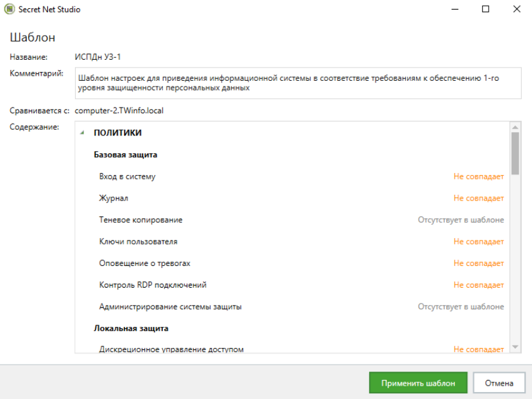Click Не совпадает for Дискреционное управление доступом
Screen dimensions: 532x399
pyautogui.click(x=479, y=349)
